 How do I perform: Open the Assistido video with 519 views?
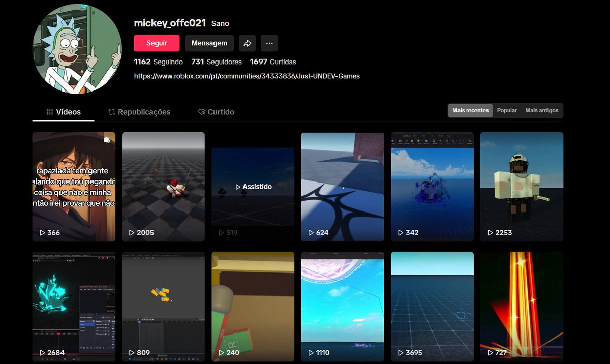253,187
